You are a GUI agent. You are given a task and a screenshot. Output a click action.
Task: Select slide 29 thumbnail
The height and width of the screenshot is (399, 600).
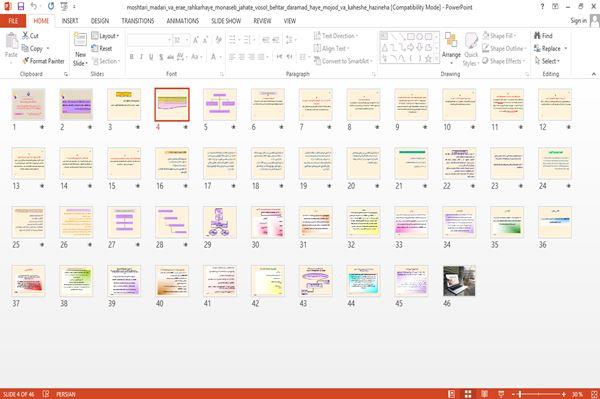point(220,222)
